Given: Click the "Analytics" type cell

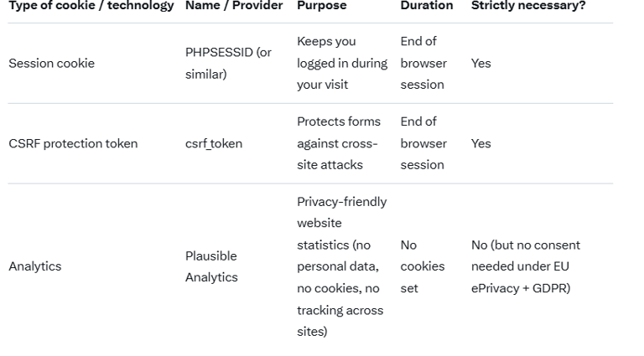Looking at the screenshot, I should pyautogui.click(x=34, y=266).
